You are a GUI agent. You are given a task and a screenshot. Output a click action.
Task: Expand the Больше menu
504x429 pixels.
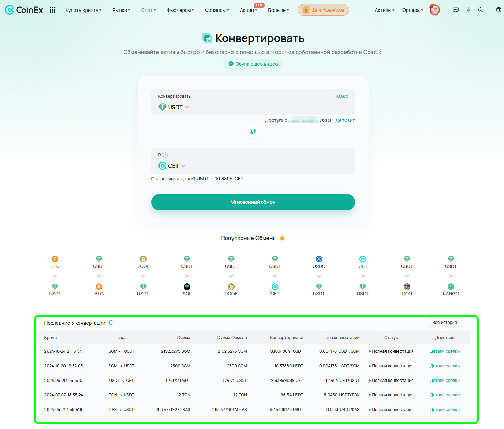pyautogui.click(x=279, y=10)
